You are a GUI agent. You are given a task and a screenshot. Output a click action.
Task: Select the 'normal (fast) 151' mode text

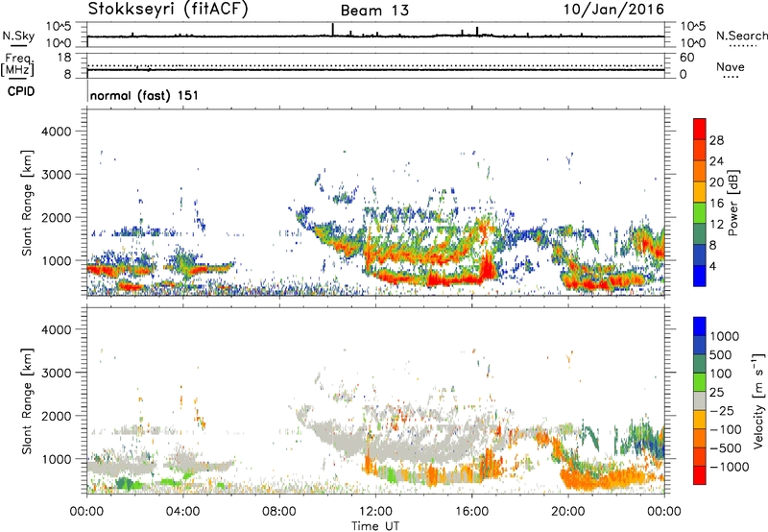[145, 95]
